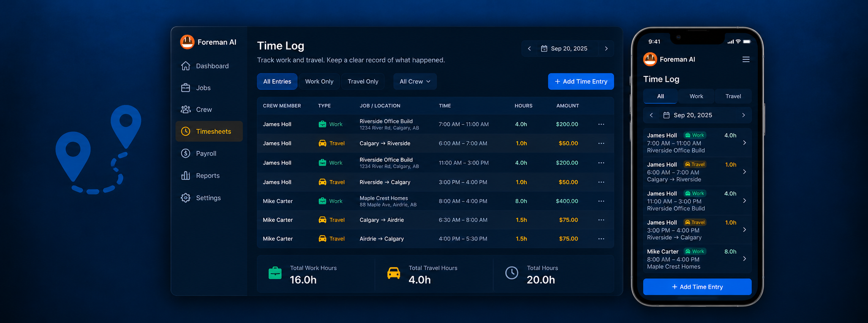868x323 pixels.
Task: Open phone entry James Holl 11:00 AM – 3:00 PM
Action: click(697, 201)
